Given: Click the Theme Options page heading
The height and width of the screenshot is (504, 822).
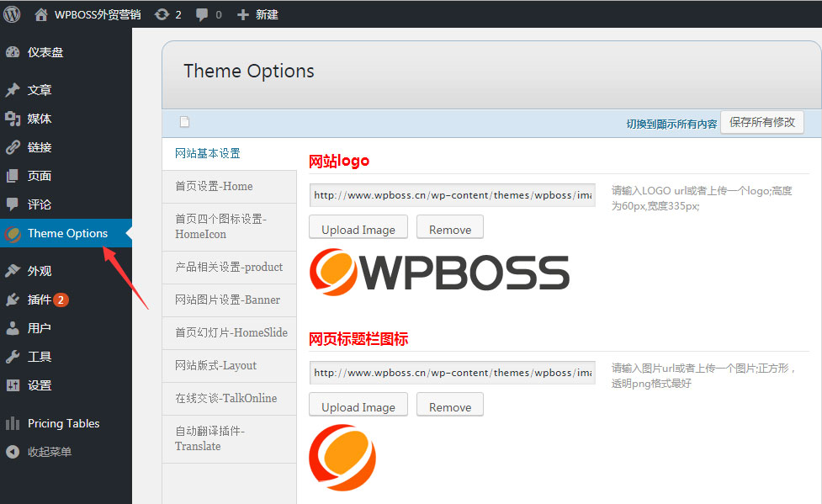Looking at the screenshot, I should (249, 72).
